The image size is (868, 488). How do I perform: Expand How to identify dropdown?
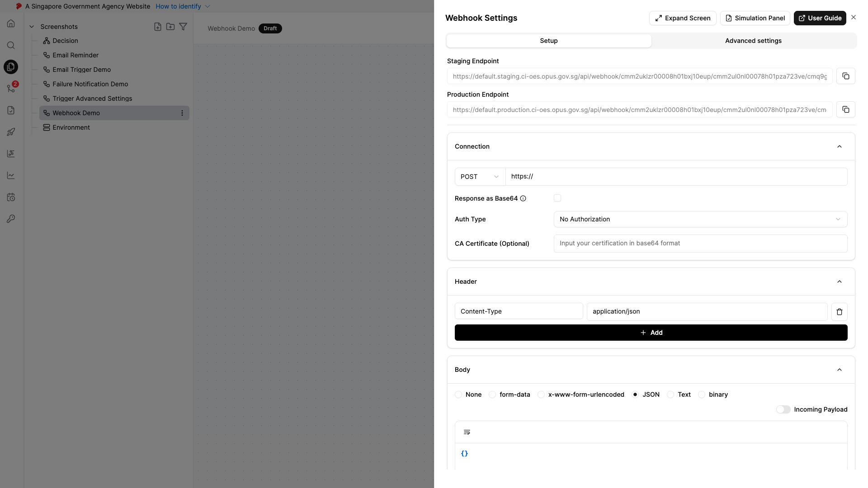click(x=183, y=6)
